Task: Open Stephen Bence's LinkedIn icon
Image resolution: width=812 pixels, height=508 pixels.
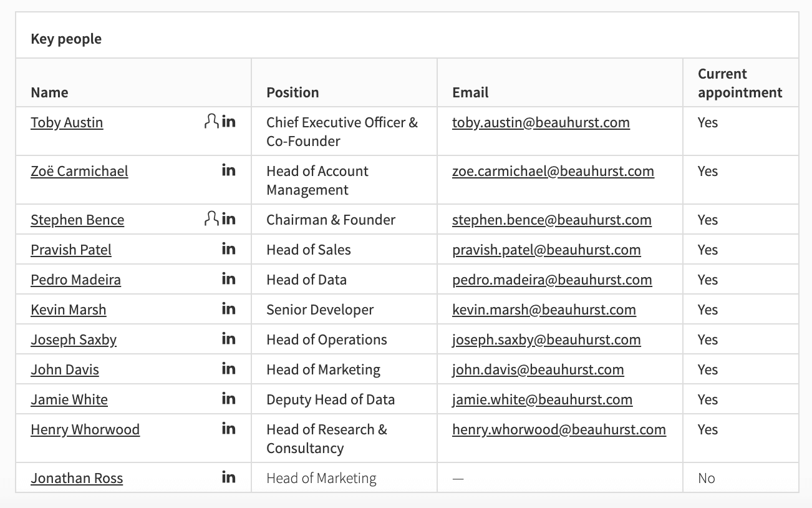Action: click(x=229, y=219)
